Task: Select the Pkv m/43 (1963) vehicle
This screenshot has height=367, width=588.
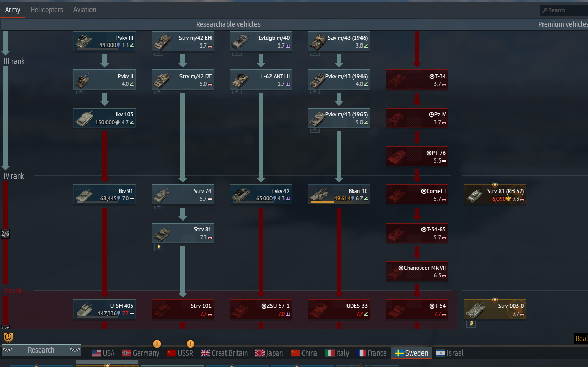Action: tap(339, 118)
